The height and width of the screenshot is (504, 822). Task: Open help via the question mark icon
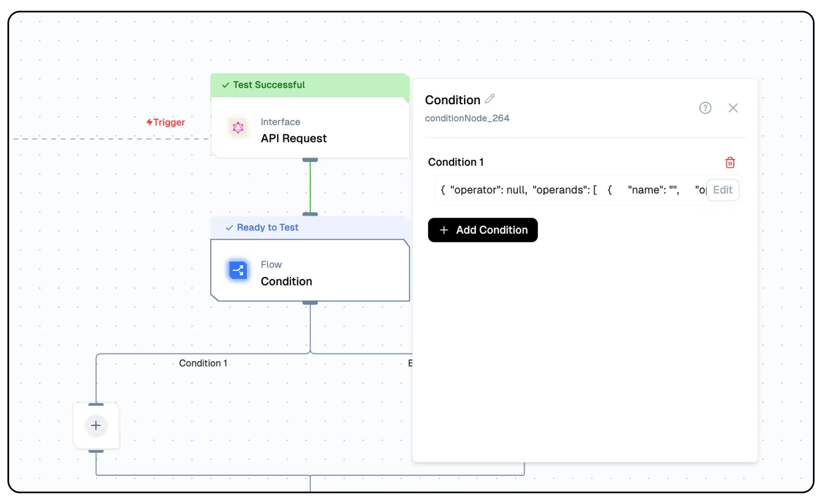(x=705, y=108)
